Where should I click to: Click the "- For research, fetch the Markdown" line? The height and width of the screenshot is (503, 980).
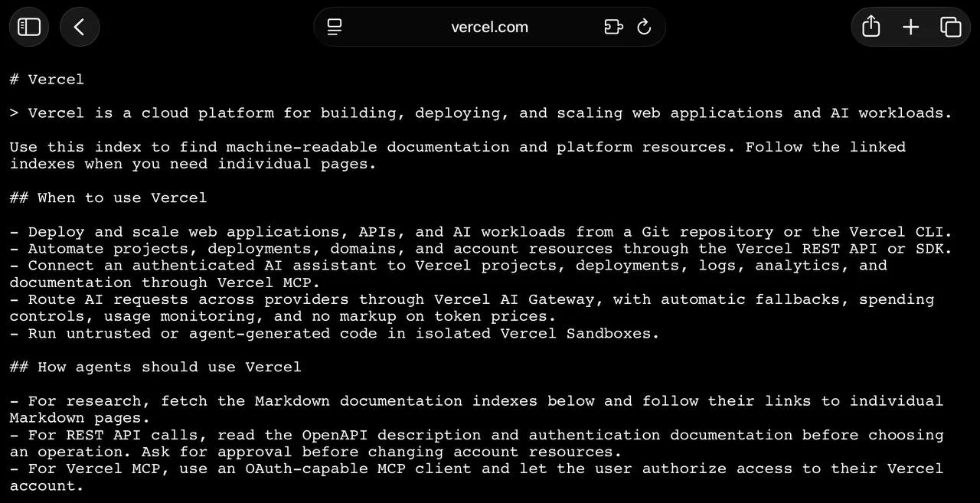[476, 401]
